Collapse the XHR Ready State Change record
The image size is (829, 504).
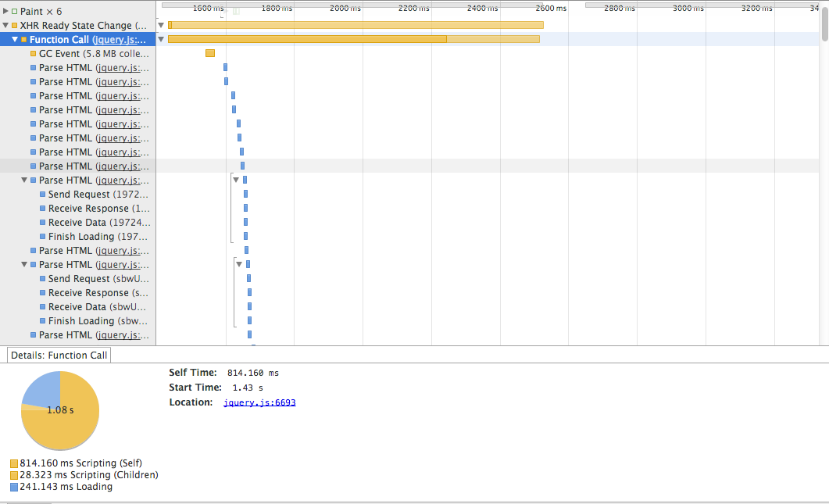[x=5, y=26]
